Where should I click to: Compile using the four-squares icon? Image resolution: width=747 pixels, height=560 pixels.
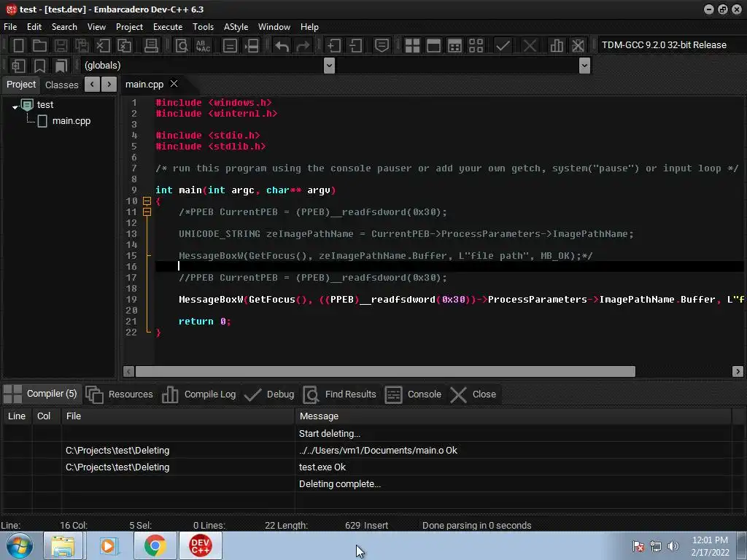point(412,46)
